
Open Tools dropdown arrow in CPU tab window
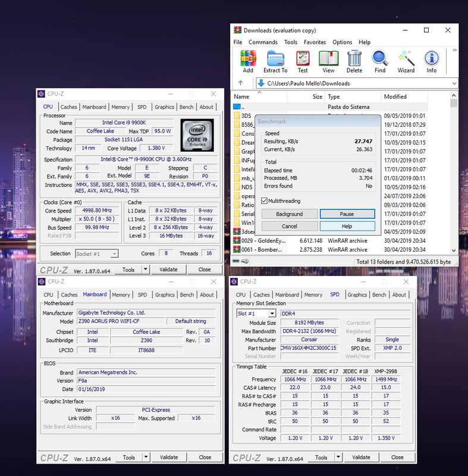(146, 270)
